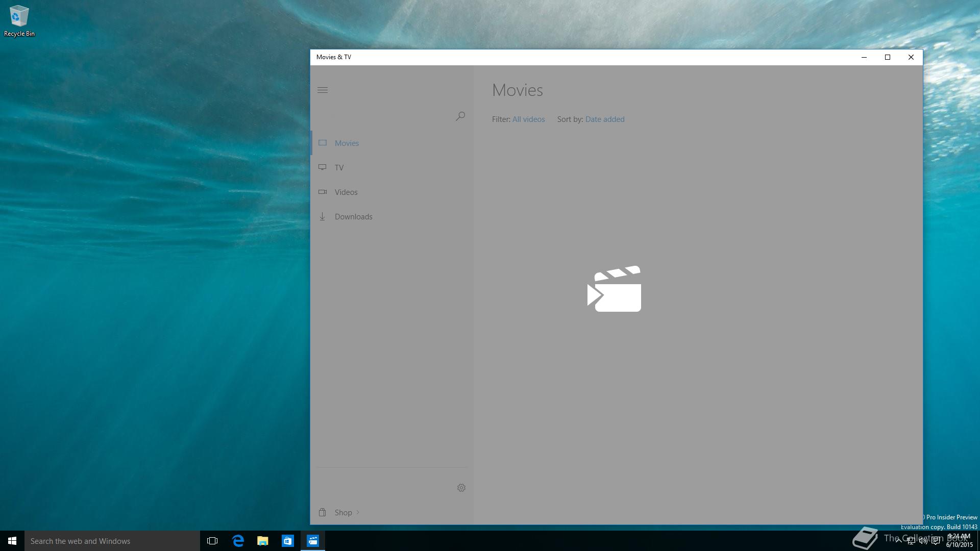Focus the Search the web and Windows box
This screenshot has width=980, height=551.
[112, 541]
